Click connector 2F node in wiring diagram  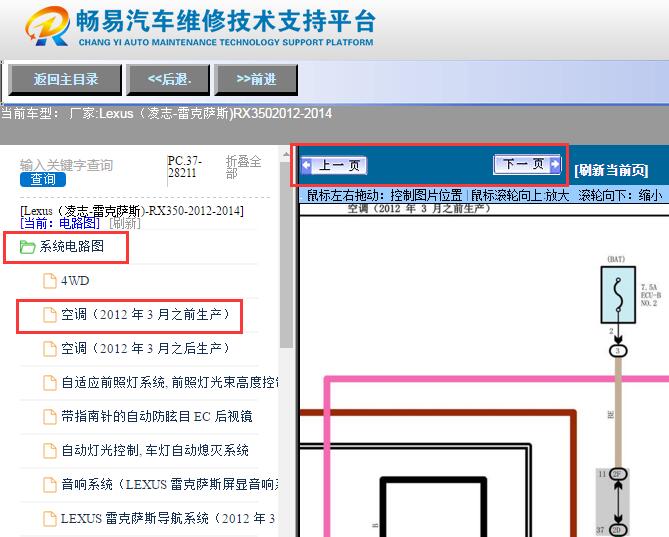click(x=618, y=474)
